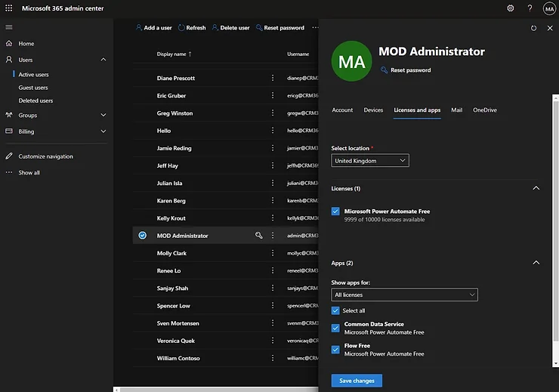Expand the Billing navigation group
The width and height of the screenshot is (559, 392).
[103, 131]
